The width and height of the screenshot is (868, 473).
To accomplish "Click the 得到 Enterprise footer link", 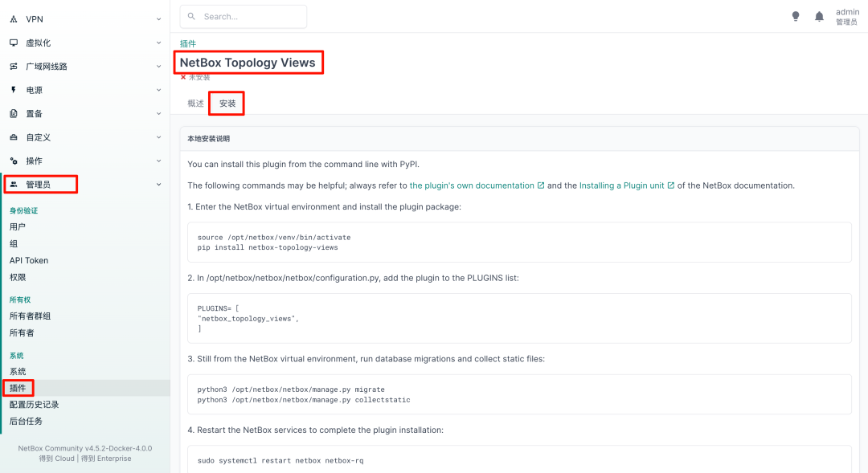I will pyautogui.click(x=106, y=459).
